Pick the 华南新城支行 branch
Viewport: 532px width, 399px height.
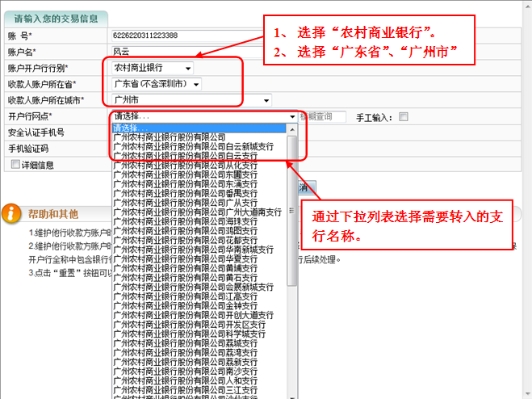pyautogui.click(x=199, y=250)
